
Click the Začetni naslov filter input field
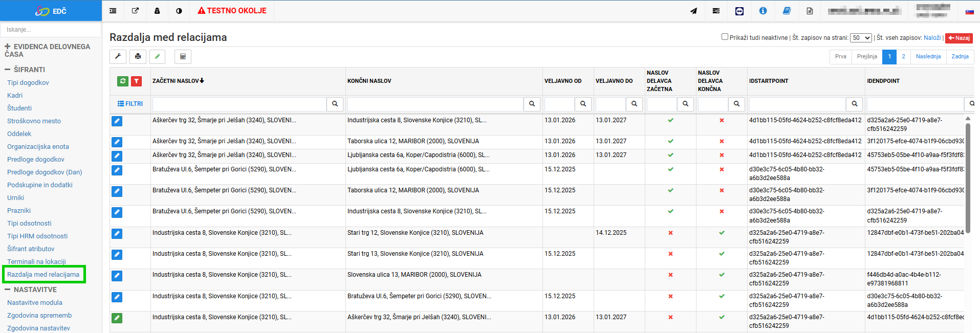tap(239, 104)
